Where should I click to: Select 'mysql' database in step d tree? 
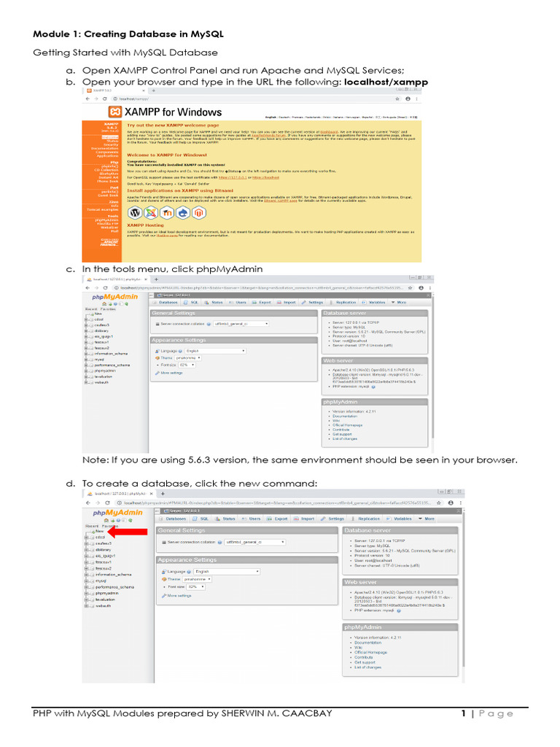101,581
